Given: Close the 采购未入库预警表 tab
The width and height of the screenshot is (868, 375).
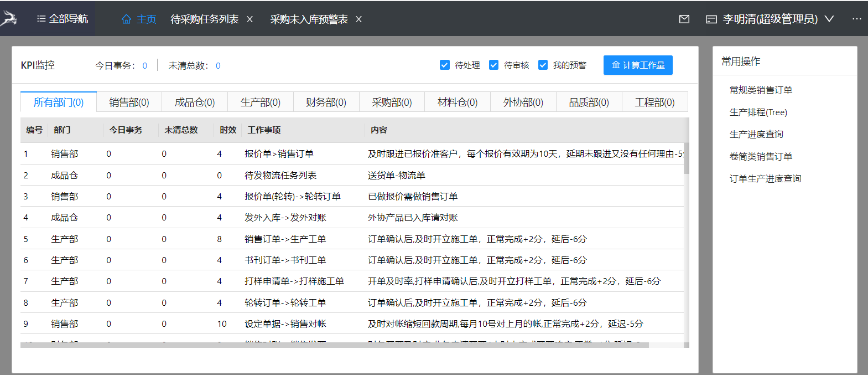Looking at the screenshot, I should (358, 19).
